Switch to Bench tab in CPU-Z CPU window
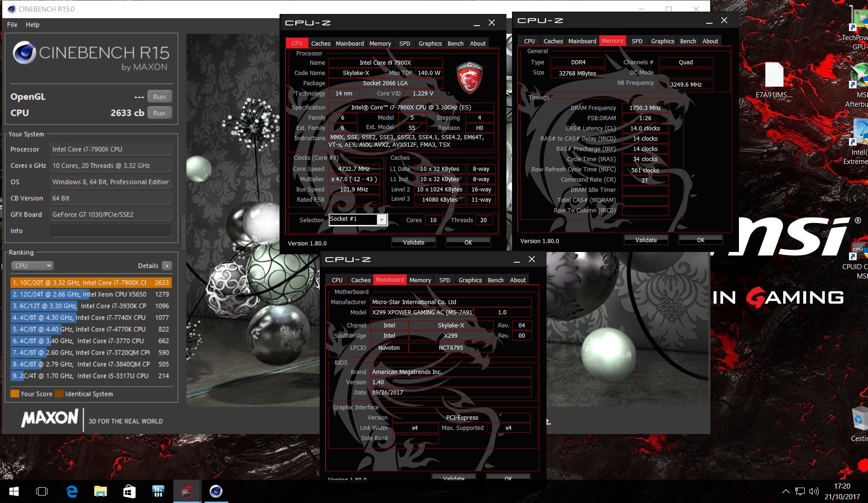The width and height of the screenshot is (868, 503). (455, 43)
